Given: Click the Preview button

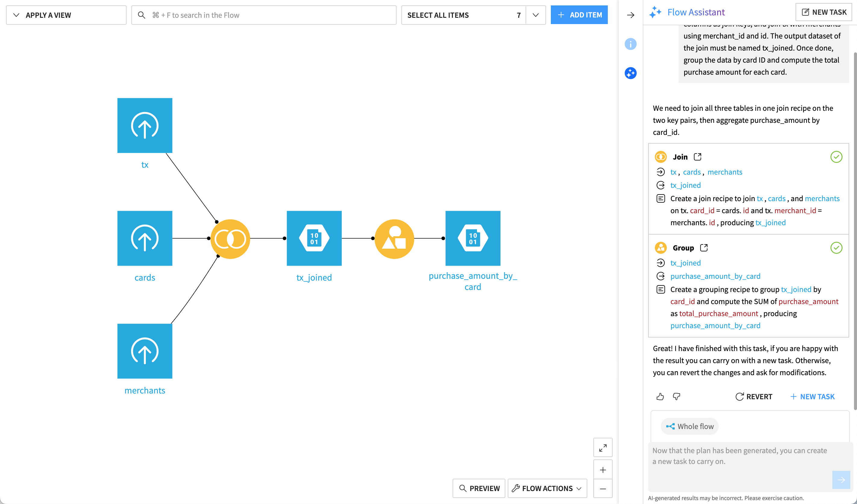Looking at the screenshot, I should click(479, 488).
